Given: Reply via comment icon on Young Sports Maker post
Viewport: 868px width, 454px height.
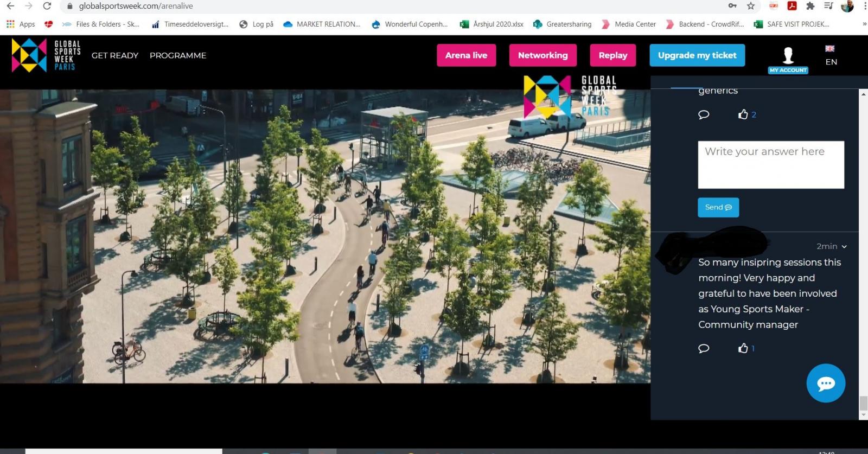Looking at the screenshot, I should [x=704, y=348].
